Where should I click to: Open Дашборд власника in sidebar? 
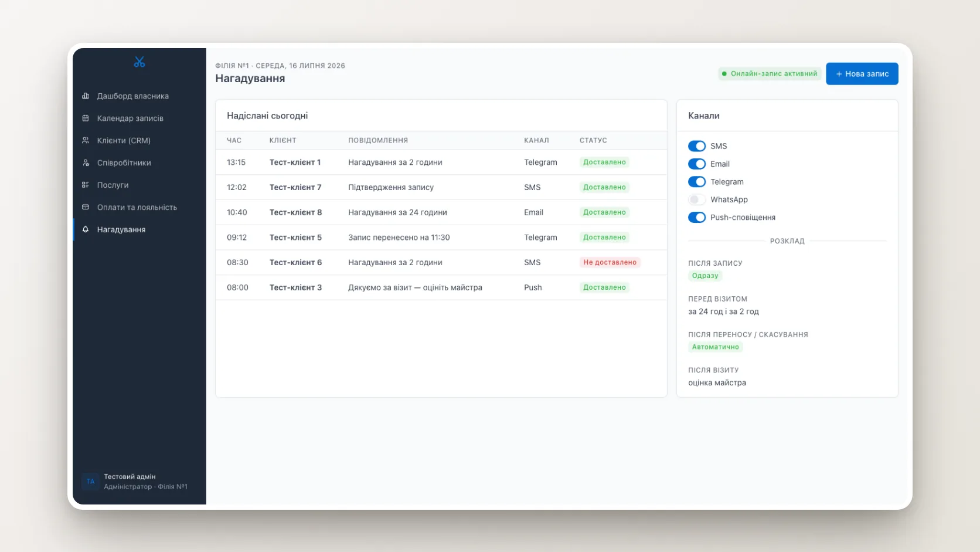(139, 96)
